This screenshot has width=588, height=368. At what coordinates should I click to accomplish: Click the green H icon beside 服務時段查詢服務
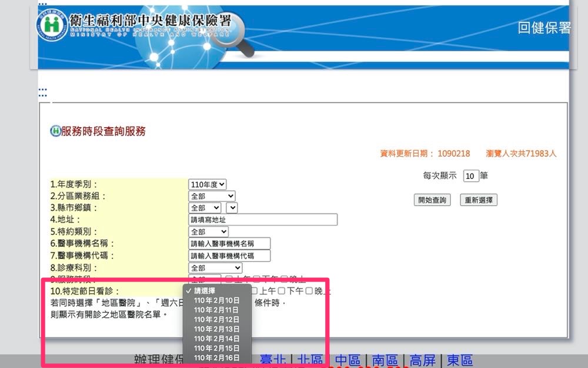(55, 131)
